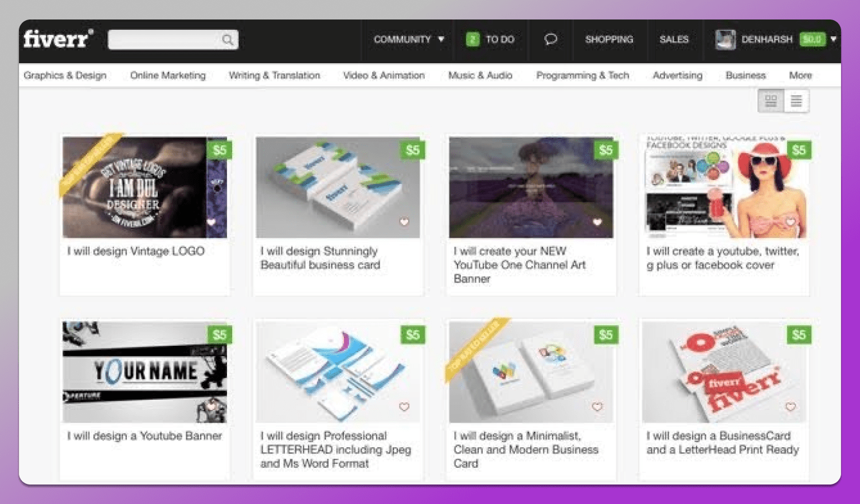This screenshot has width=860, height=504.
Task: Favorite the Stunningly Beautiful business card gig
Action: pos(404,222)
